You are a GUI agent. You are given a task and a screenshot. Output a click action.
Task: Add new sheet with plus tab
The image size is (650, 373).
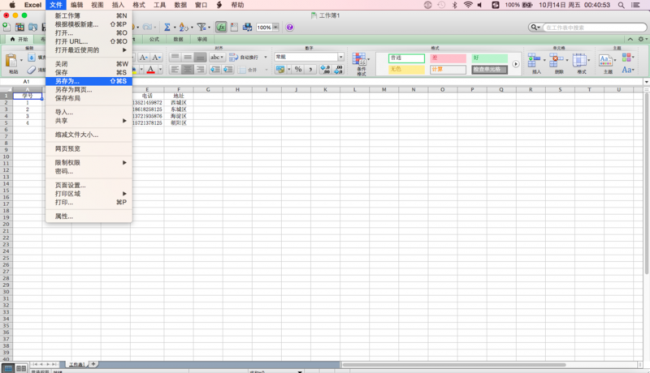(x=94, y=364)
